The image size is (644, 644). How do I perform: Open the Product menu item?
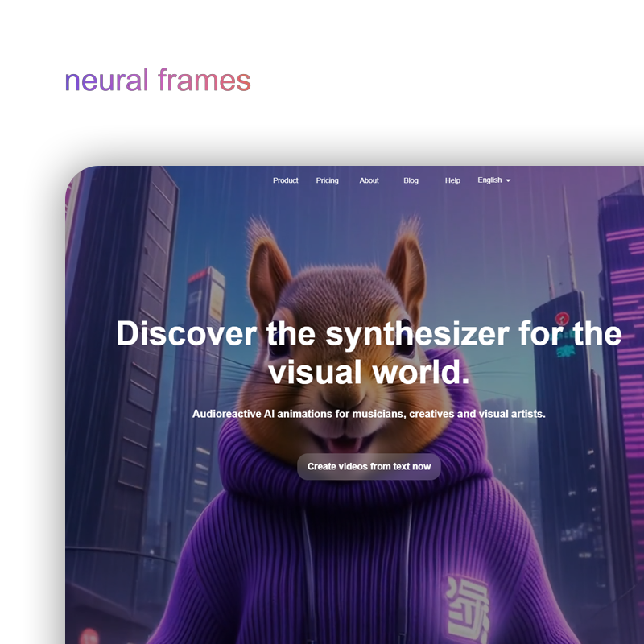[x=286, y=180]
